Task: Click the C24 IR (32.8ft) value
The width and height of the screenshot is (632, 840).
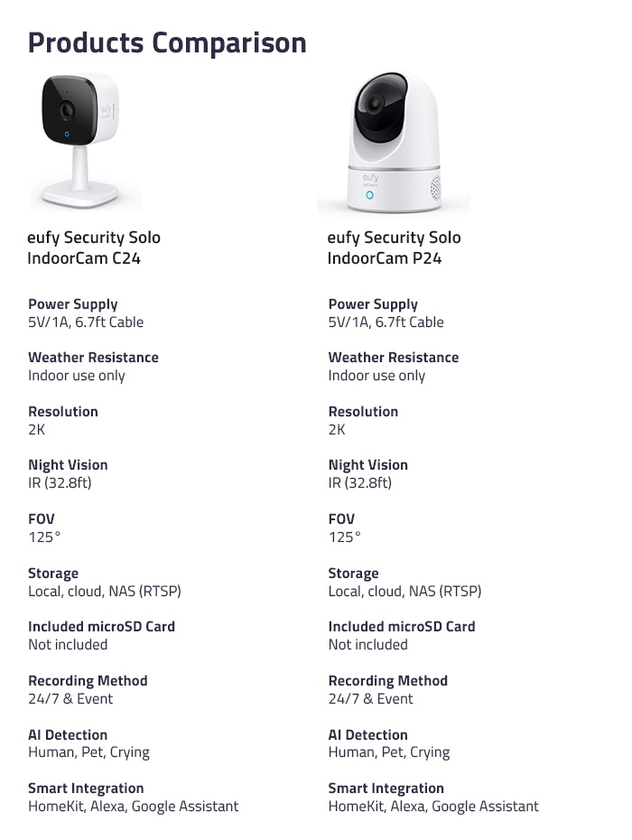Action: click(x=60, y=483)
